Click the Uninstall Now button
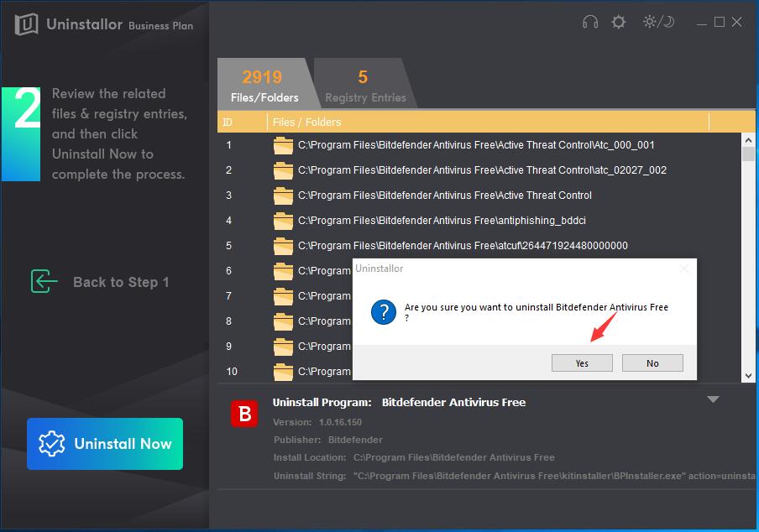The width and height of the screenshot is (759, 532). (x=105, y=444)
